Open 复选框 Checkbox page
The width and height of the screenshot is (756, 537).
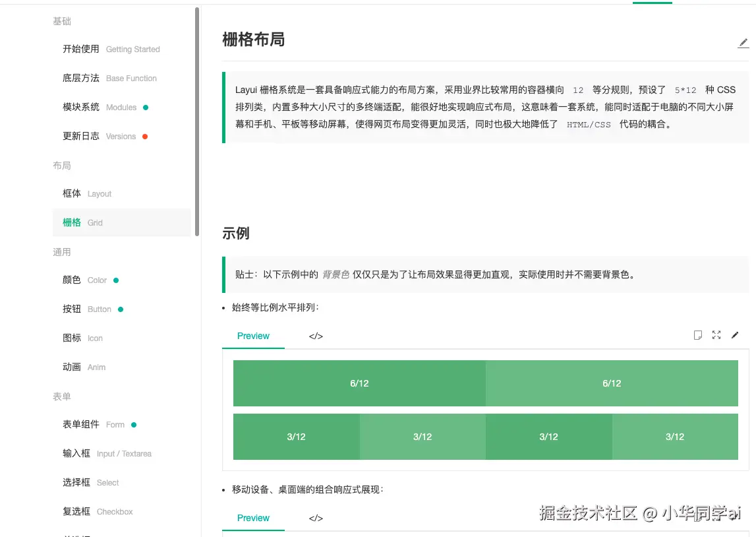point(98,511)
